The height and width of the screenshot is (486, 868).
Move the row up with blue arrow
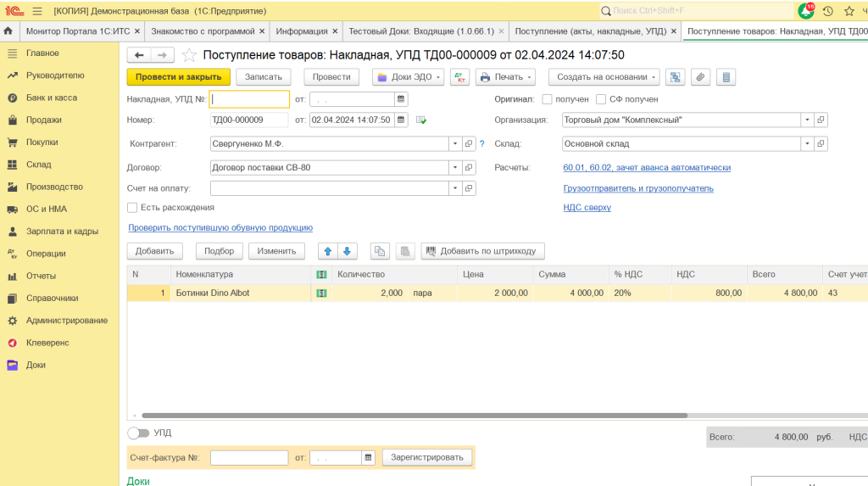(328, 251)
